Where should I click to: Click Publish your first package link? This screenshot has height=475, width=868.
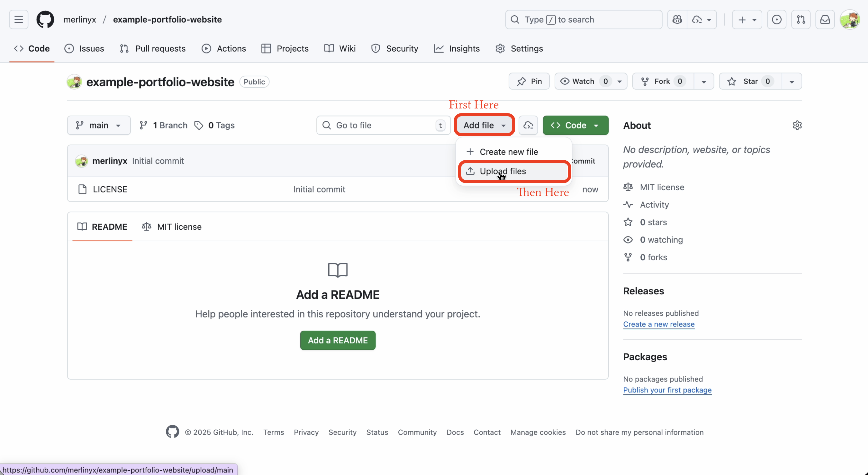pos(667,390)
